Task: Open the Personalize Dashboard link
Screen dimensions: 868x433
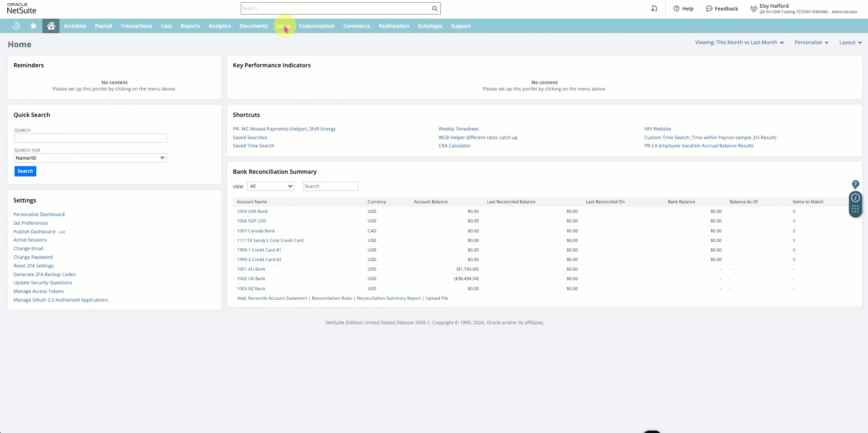Action: [39, 214]
